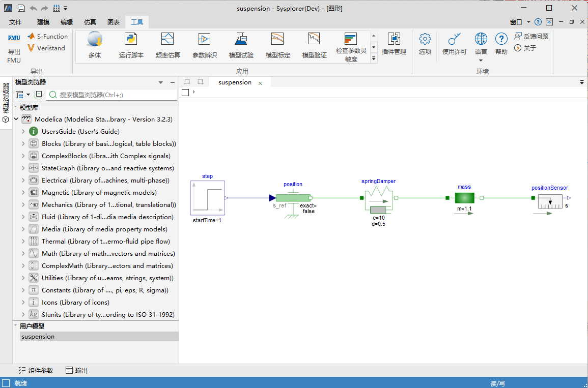The height and width of the screenshot is (388, 588).
Task: Select suspension in 用户模型
Action: tap(99, 336)
